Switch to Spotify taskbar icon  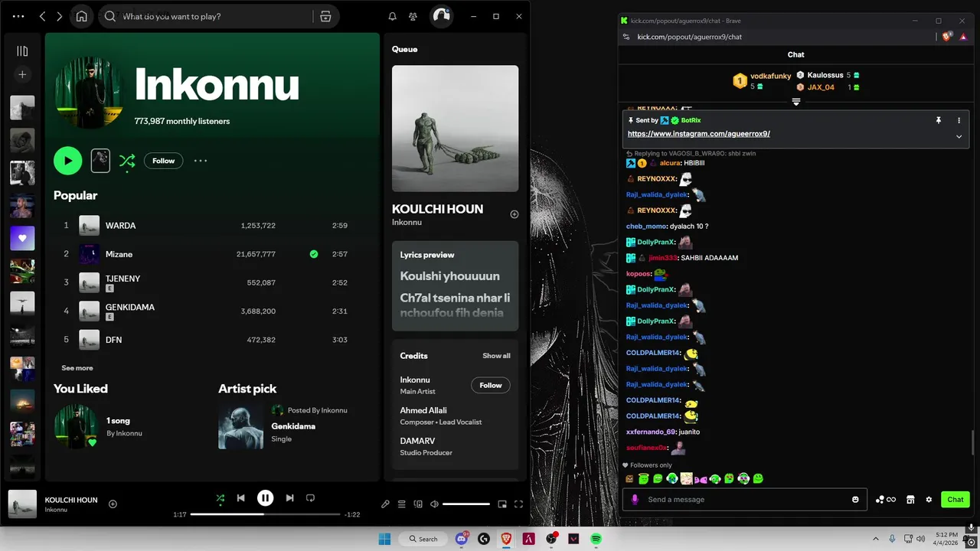pyautogui.click(x=596, y=539)
